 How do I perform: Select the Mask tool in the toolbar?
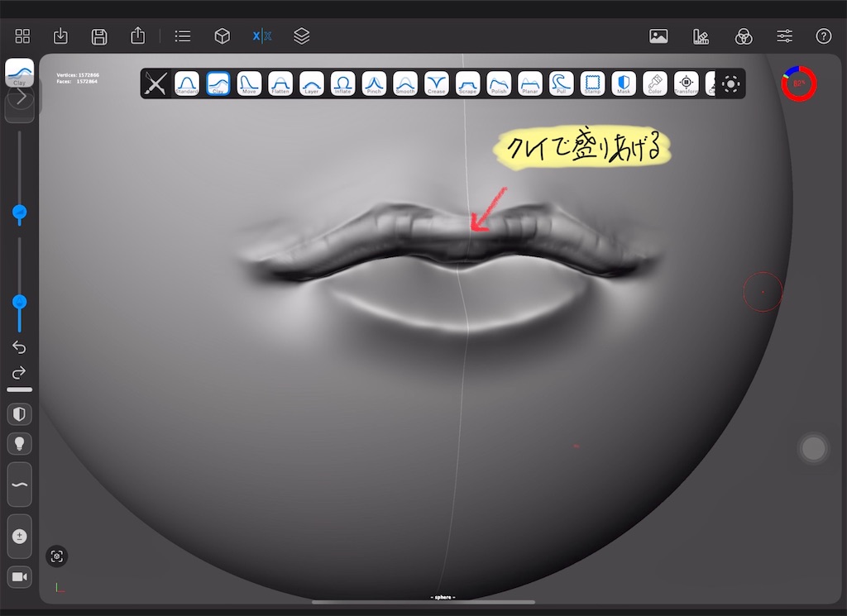(x=624, y=84)
